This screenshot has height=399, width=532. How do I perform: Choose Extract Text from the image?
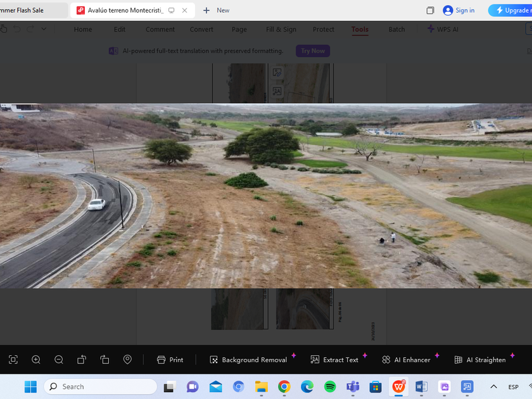click(334, 360)
